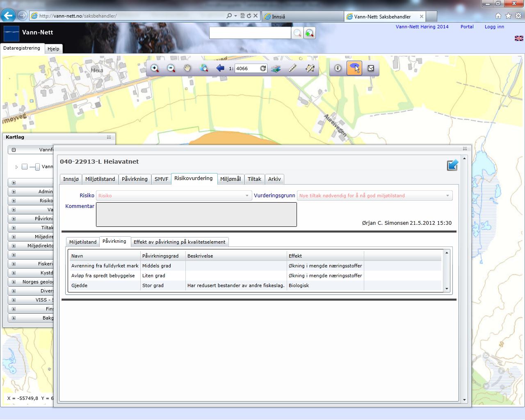Toggle the Vann layer checkbox in Kartlag
This screenshot has width=525, height=420.
[x=25, y=167]
